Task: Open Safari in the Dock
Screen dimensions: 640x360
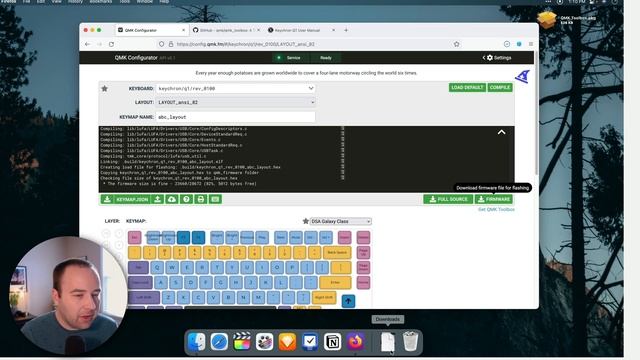Action: click(219, 342)
